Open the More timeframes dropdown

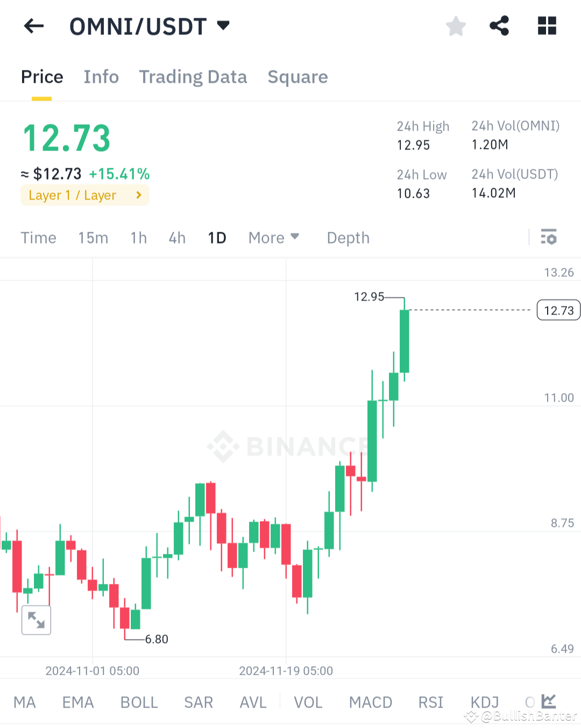[x=273, y=237]
